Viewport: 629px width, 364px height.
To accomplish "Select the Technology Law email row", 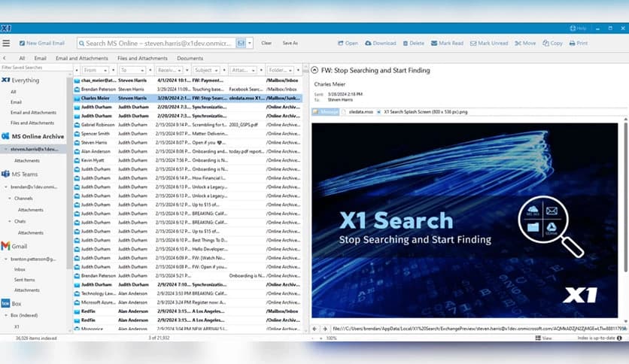I will tap(187, 293).
